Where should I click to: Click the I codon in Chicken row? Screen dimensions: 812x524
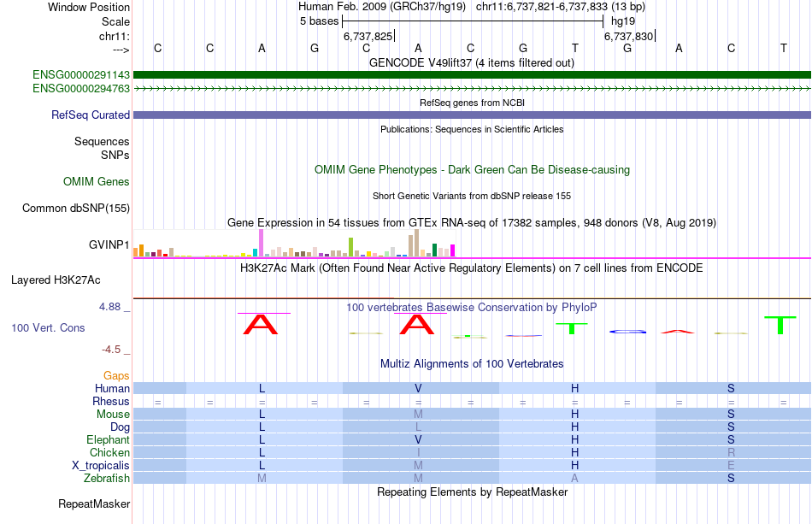(418, 452)
